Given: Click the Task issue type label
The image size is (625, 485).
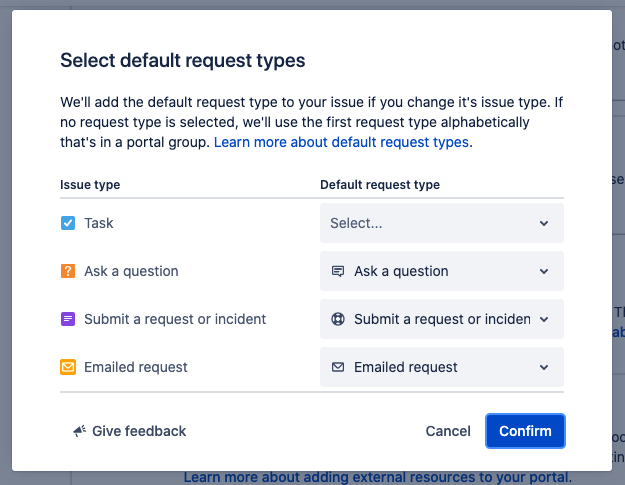Looking at the screenshot, I should tap(98, 223).
